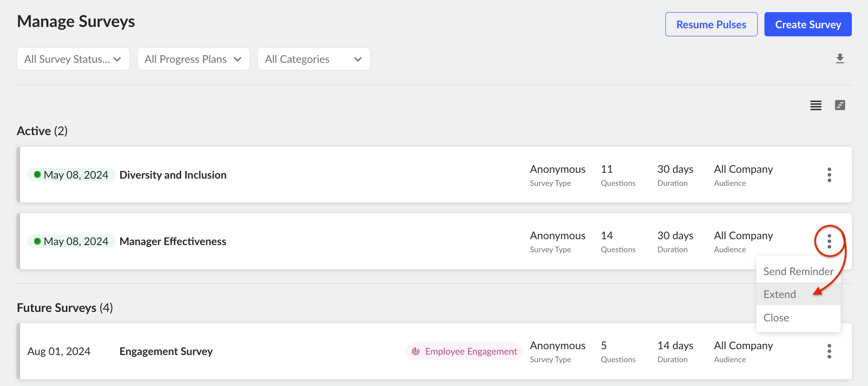This screenshot has height=386, width=868.
Task: Expand the All Progress Plans dropdown
Action: point(193,59)
